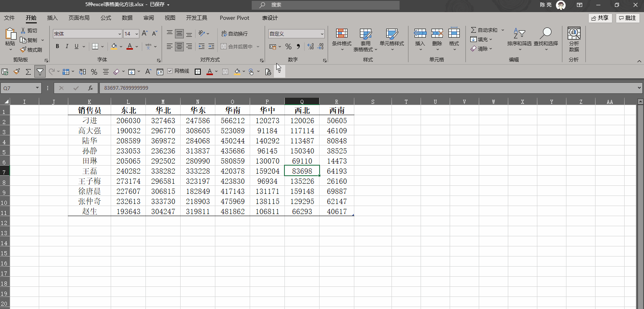
Task: Click the percent style icon in ribbon
Action: [288, 46]
